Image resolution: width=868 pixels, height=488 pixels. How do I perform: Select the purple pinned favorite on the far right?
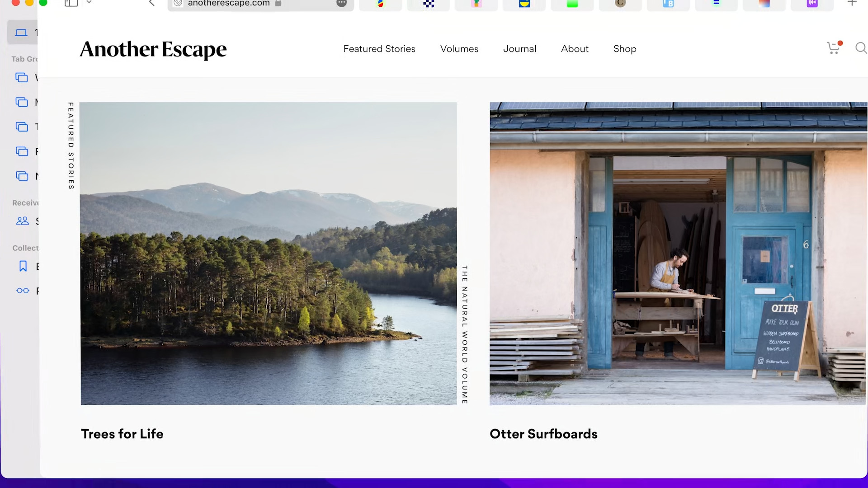[812, 3]
